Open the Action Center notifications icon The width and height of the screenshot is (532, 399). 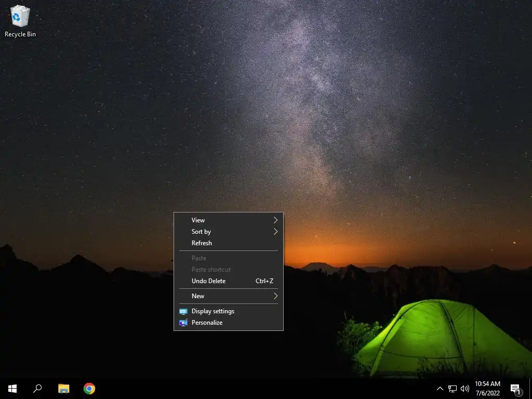pos(516,389)
